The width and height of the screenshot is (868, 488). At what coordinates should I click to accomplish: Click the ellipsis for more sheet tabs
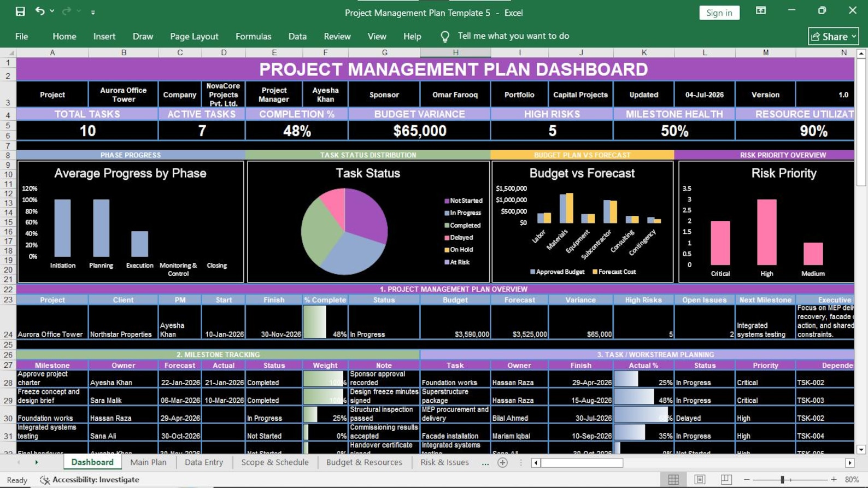pos(485,463)
